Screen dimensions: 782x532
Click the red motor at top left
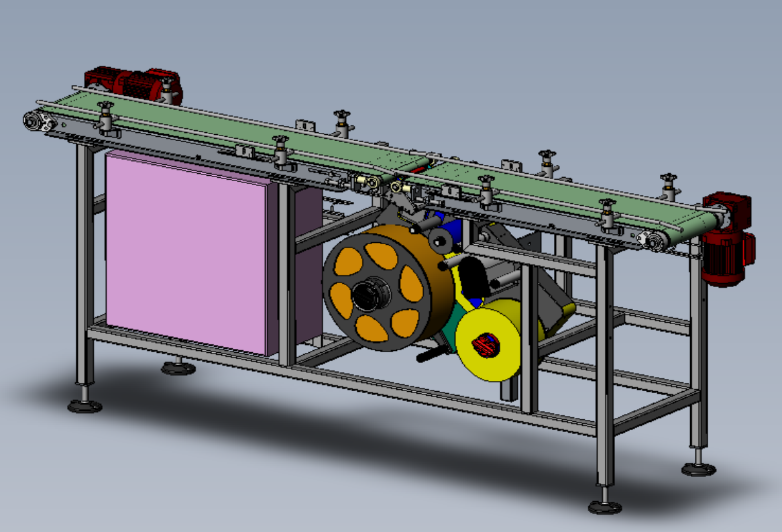click(133, 83)
